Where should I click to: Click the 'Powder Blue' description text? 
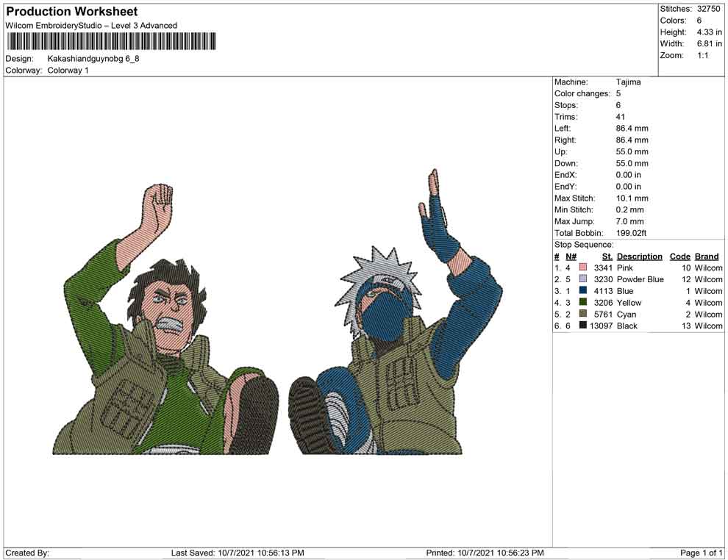640,279
